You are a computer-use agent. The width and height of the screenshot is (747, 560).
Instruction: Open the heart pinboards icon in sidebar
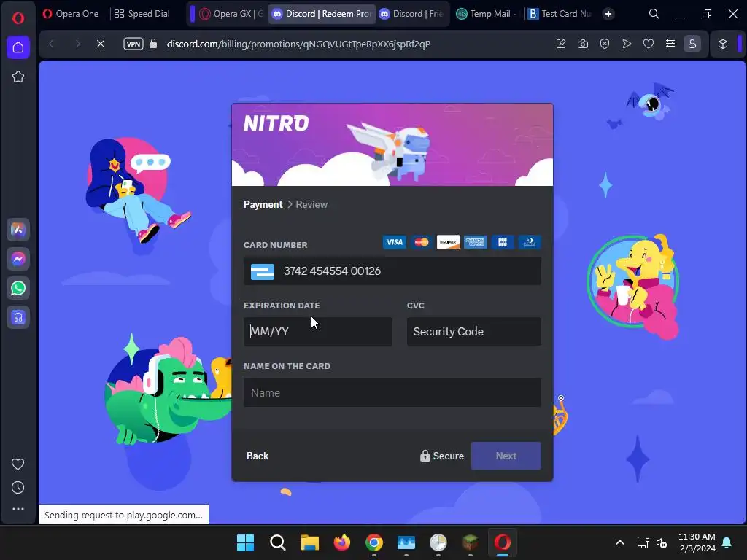point(18,464)
